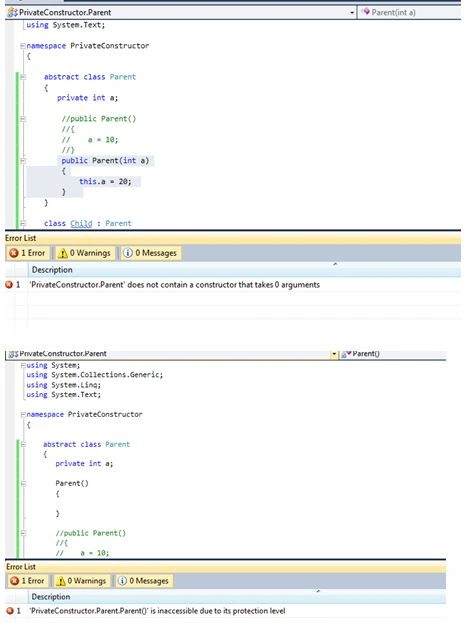This screenshot has width=464, height=623.
Task: Click the 'Error List' title above the 'takes 0 arguments' error
Action: [20, 238]
